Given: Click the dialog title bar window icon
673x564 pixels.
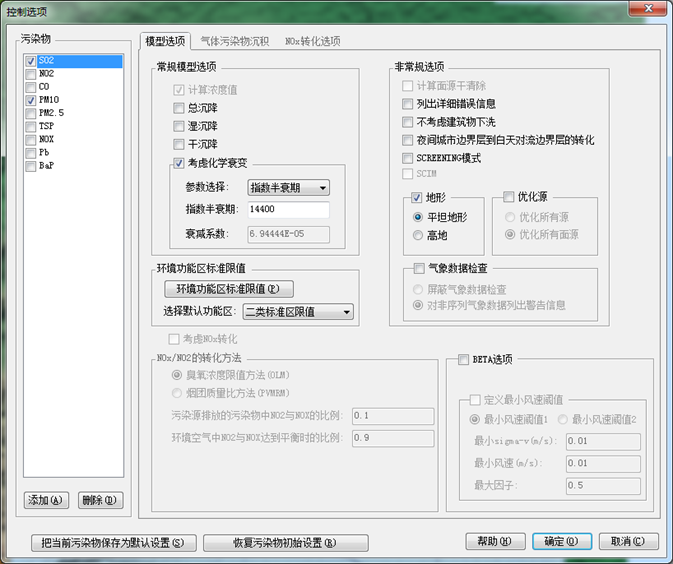Looking at the screenshot, I should point(11,10).
